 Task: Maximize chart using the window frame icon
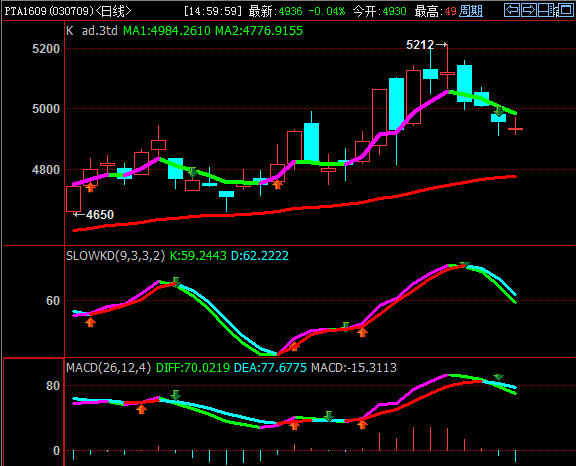coord(565,10)
